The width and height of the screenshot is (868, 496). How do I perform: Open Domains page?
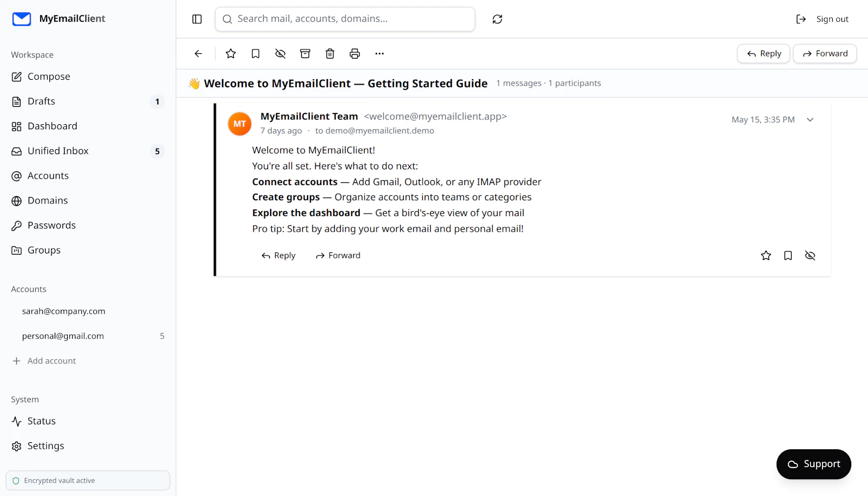pos(88,201)
